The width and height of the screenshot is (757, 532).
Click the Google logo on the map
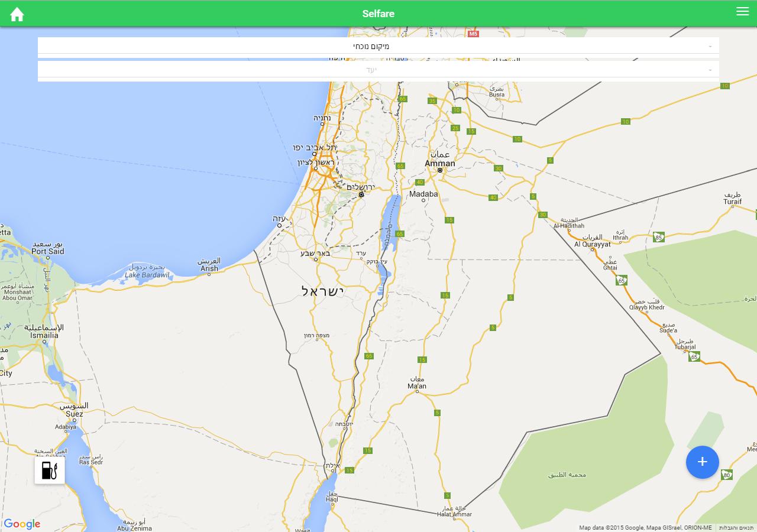pyautogui.click(x=22, y=524)
